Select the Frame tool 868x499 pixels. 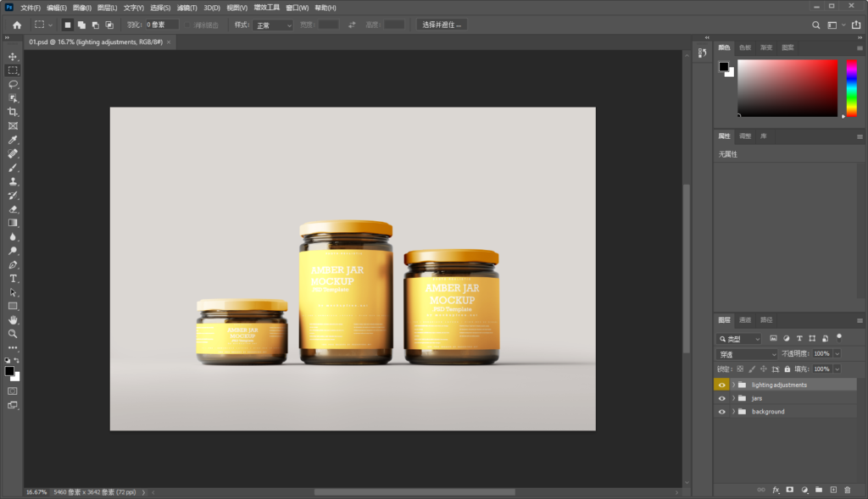tap(13, 125)
